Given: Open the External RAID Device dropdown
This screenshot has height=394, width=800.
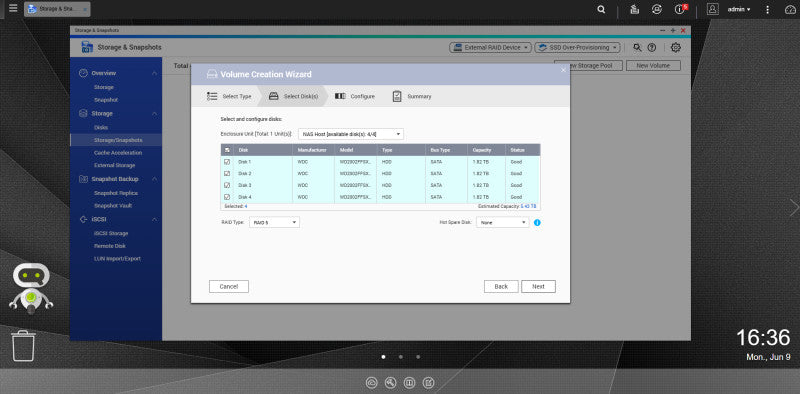Looking at the screenshot, I should [x=491, y=47].
